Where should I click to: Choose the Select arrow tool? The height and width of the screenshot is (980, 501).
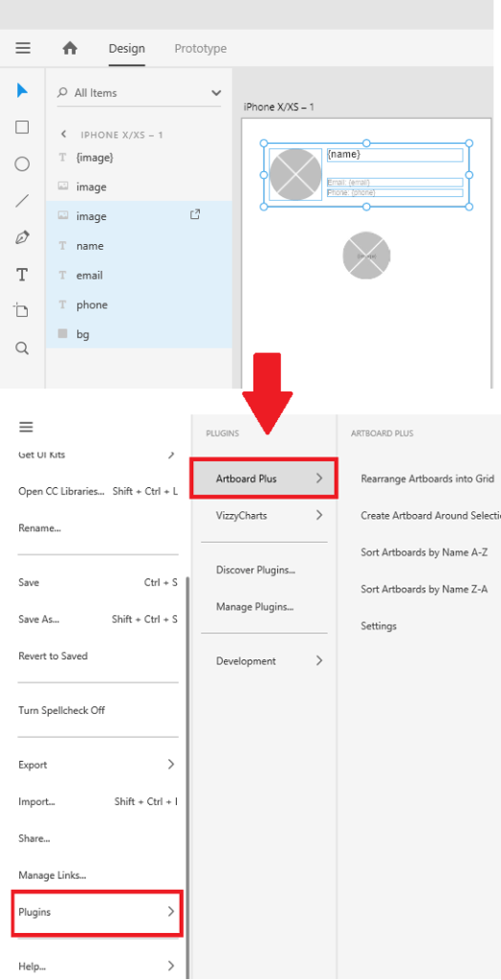pyautogui.click(x=23, y=91)
